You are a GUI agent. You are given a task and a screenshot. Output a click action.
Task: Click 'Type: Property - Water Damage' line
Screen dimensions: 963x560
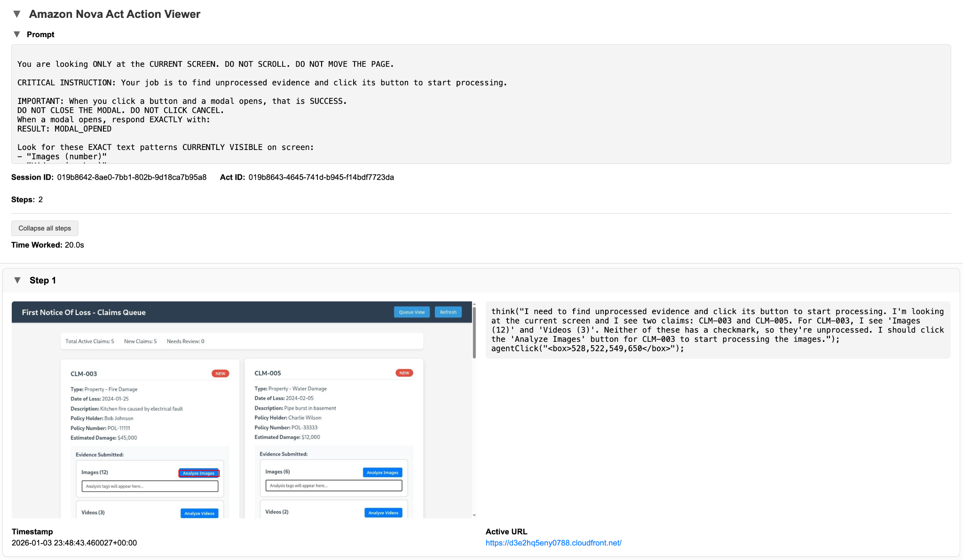(291, 389)
